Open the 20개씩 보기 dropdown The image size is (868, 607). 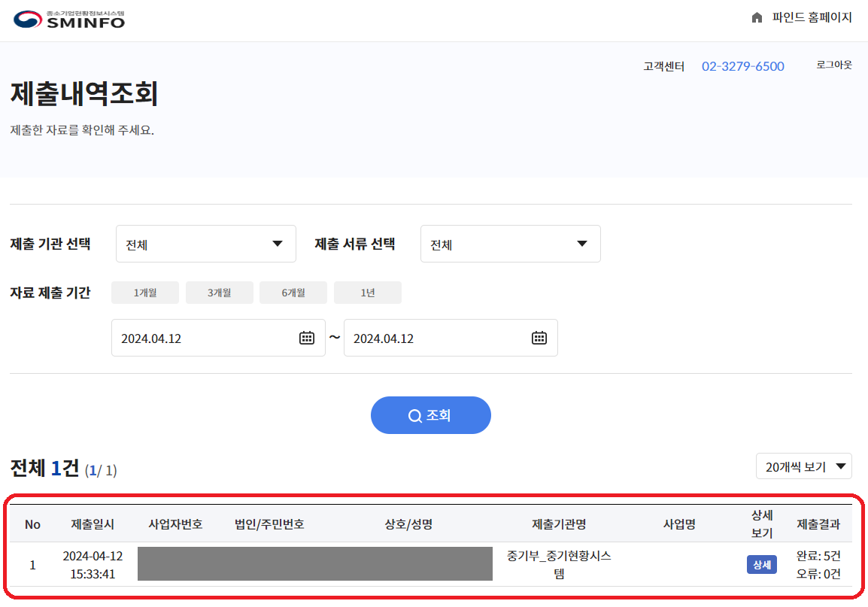coord(803,466)
